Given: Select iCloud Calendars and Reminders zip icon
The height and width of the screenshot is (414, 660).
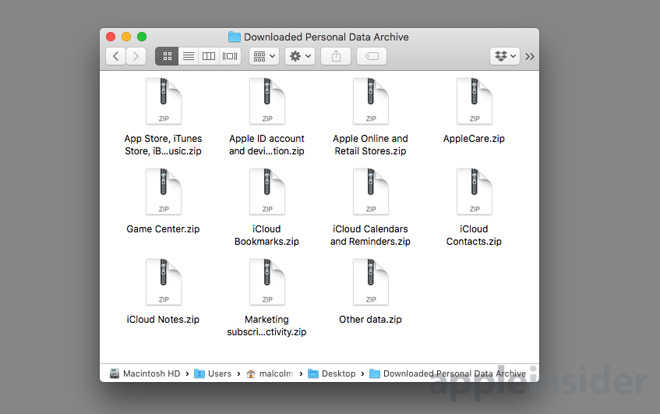Looking at the screenshot, I should click(370, 192).
